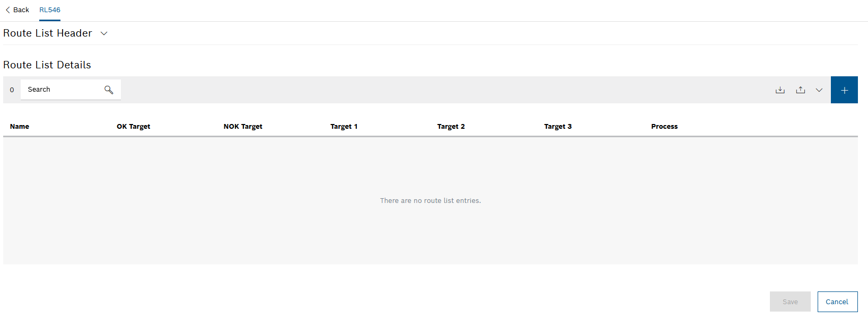Go back using the Back link
This screenshot has height=319, width=868.
pos(17,10)
